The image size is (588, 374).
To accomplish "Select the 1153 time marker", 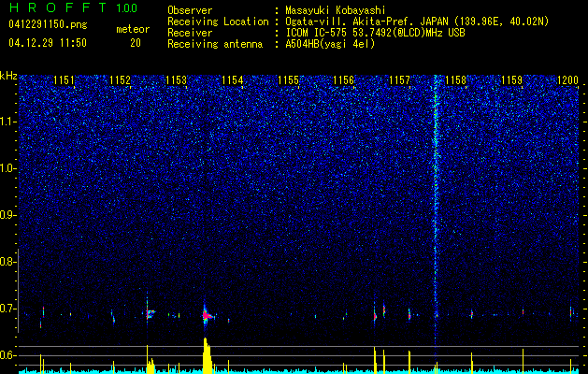I will (177, 80).
